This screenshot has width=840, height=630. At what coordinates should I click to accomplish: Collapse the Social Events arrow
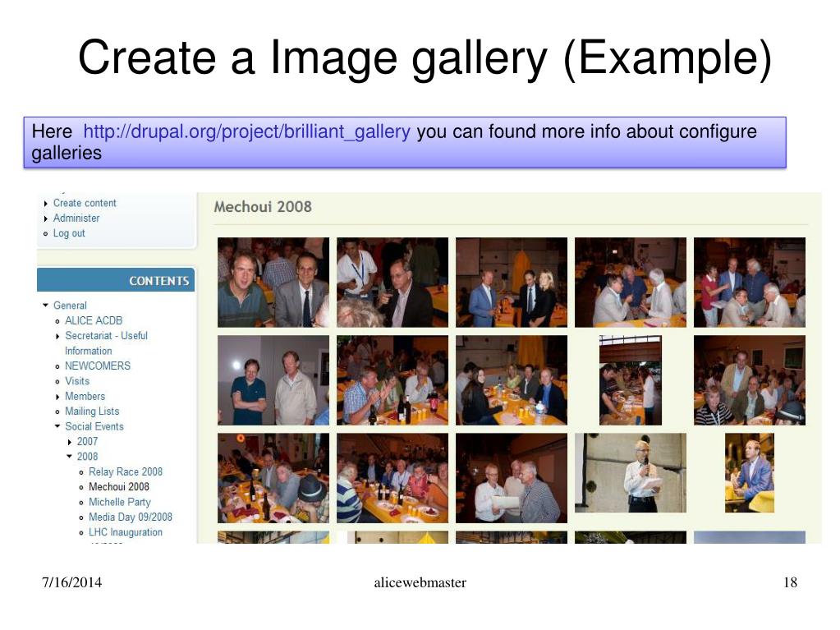click(57, 426)
